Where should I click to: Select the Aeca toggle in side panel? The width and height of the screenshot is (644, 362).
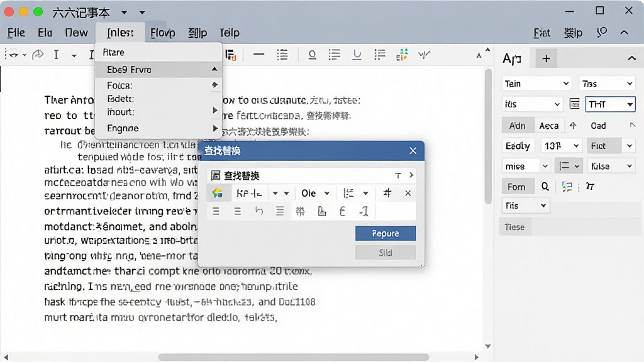(549, 126)
